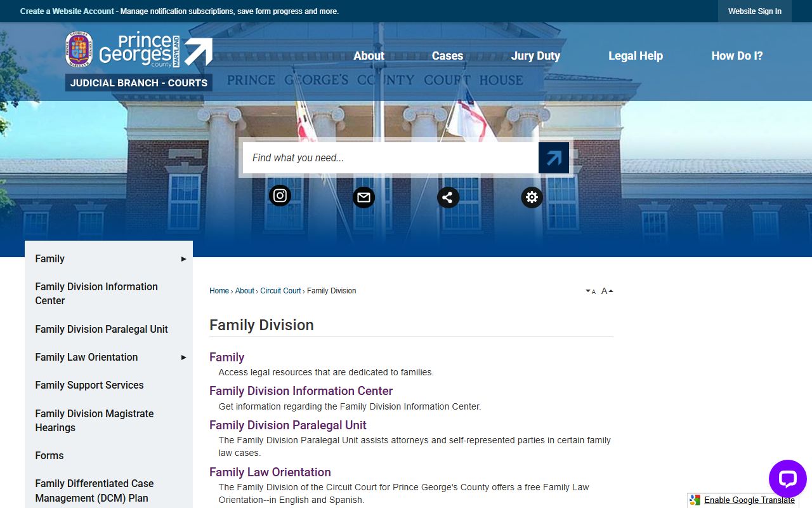The height and width of the screenshot is (508, 812).
Task: Expand the Family sidebar submenu arrow
Action: 183,259
